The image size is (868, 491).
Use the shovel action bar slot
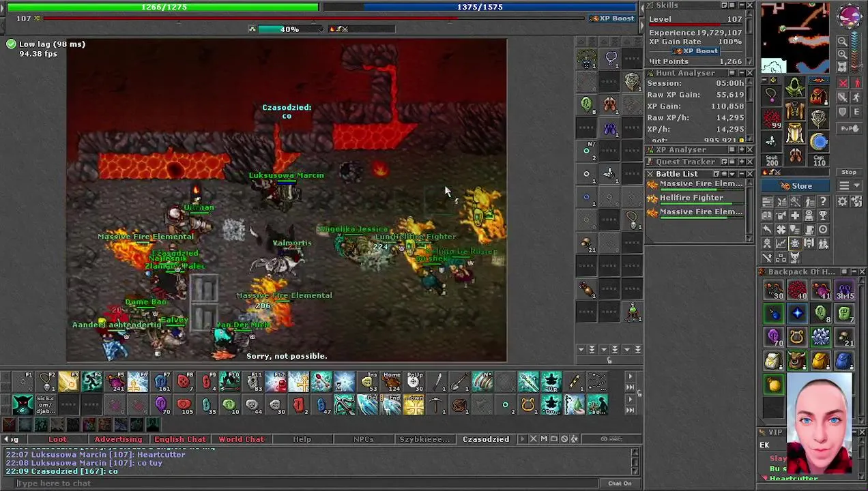[459, 381]
